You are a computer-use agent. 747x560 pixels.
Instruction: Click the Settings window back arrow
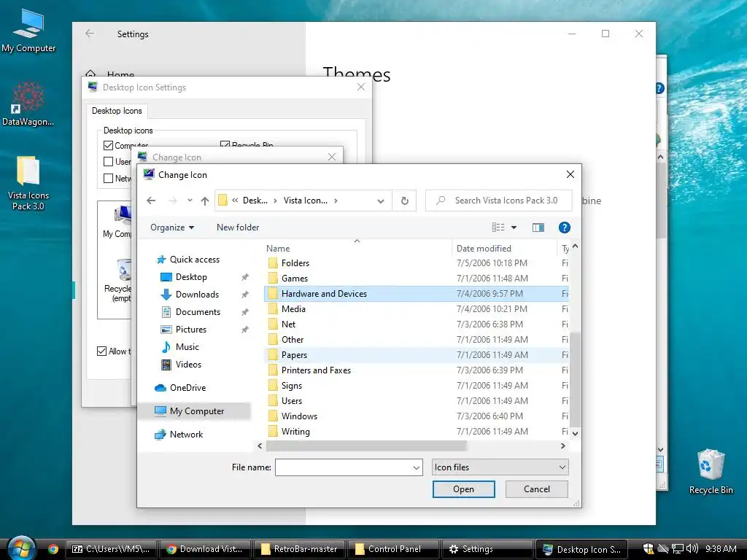(x=90, y=34)
